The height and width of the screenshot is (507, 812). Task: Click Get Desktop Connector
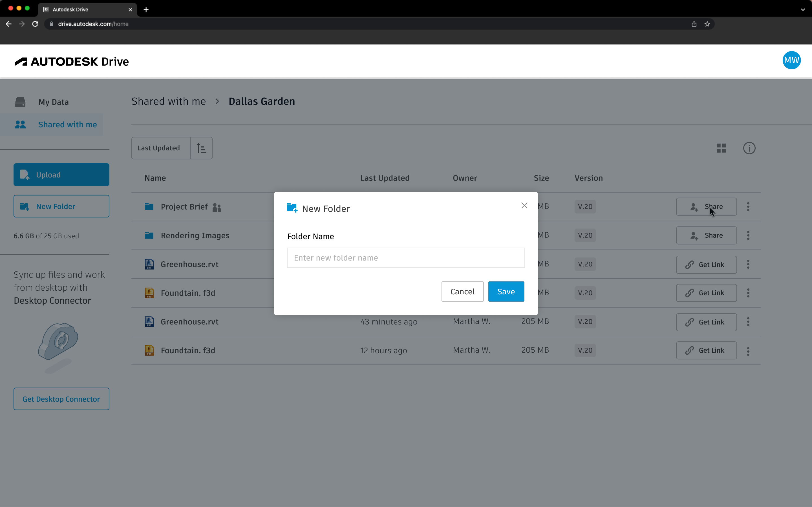61,399
